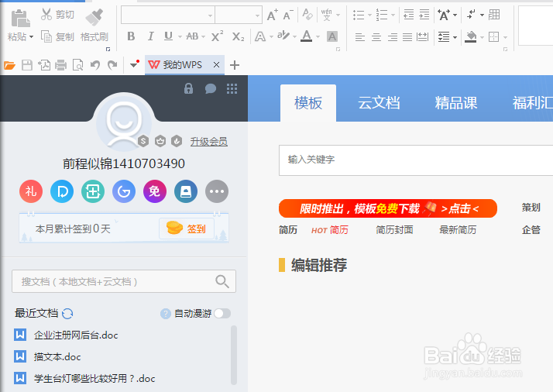Open the borders dropdown arrow
This screenshot has width=553, height=392.
pyautogui.click(x=506, y=37)
